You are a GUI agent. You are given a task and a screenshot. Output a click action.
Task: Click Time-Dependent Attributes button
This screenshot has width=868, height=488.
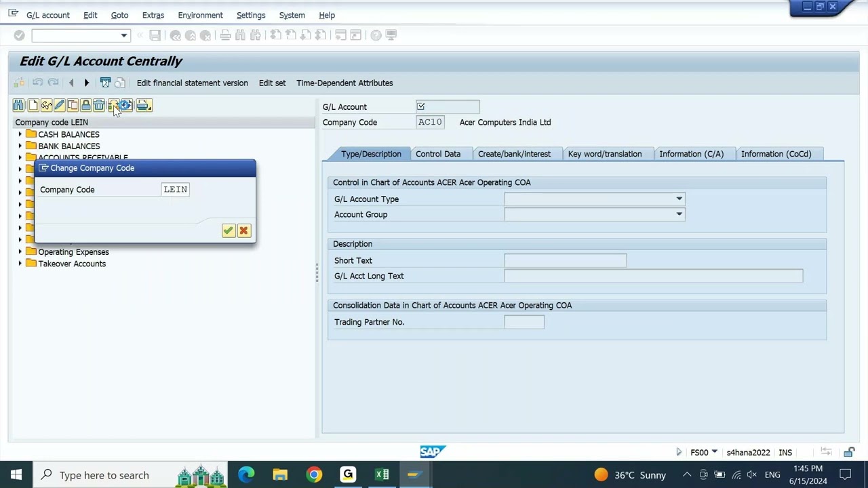coord(344,83)
